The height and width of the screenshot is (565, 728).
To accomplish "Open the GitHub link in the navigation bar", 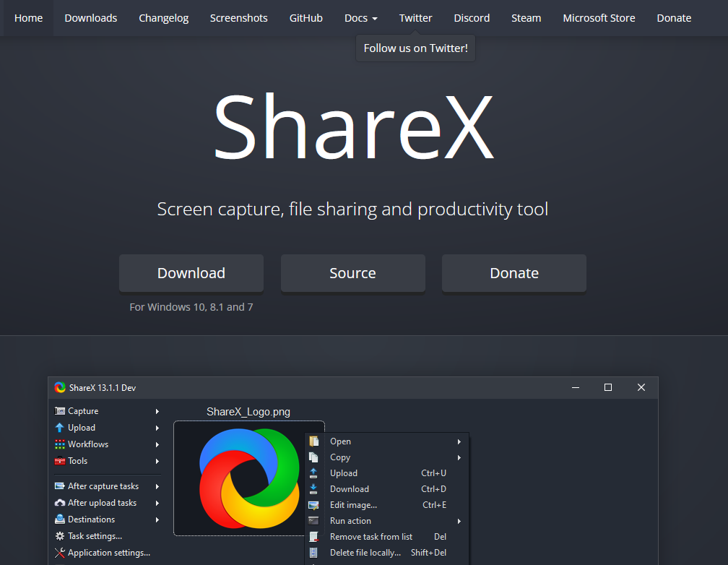I will click(306, 18).
